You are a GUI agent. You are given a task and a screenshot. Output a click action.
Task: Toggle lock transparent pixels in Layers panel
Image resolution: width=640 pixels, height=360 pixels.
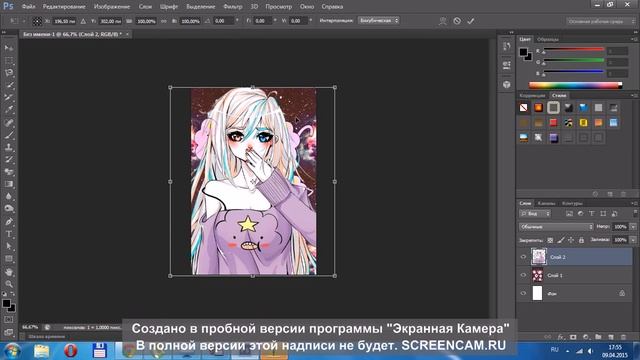pyautogui.click(x=550, y=240)
